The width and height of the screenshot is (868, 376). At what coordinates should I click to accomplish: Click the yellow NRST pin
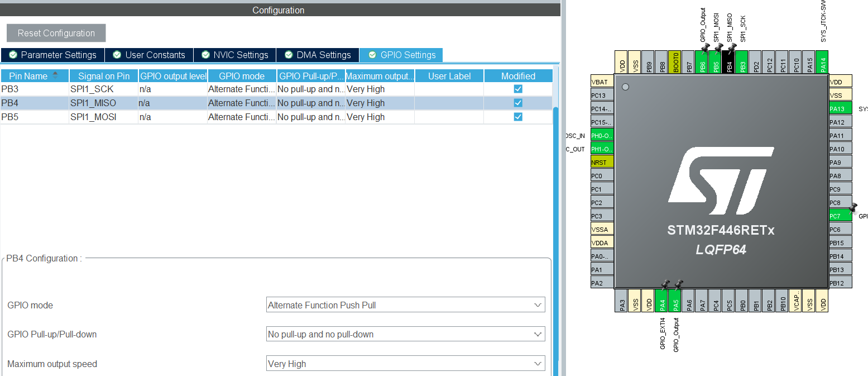point(602,161)
